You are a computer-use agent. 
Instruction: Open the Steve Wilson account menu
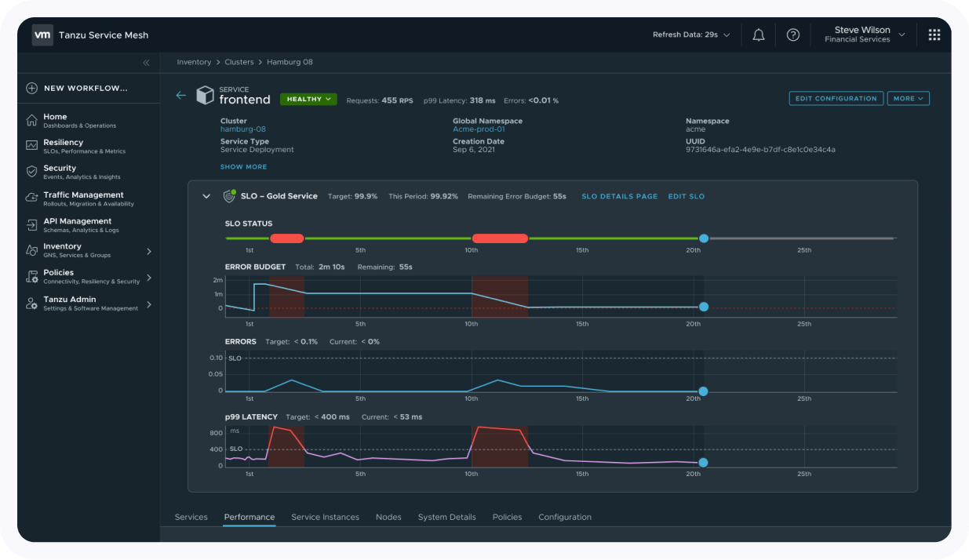tap(864, 35)
